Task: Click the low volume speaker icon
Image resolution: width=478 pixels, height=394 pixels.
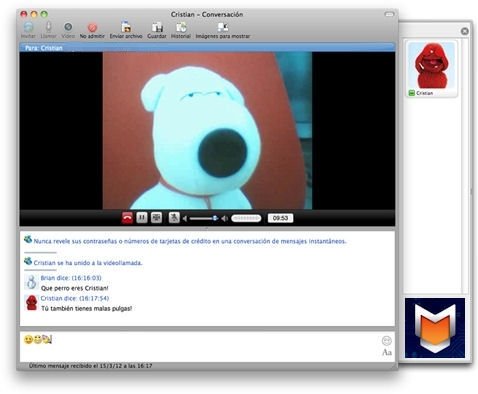Action: coord(185,219)
